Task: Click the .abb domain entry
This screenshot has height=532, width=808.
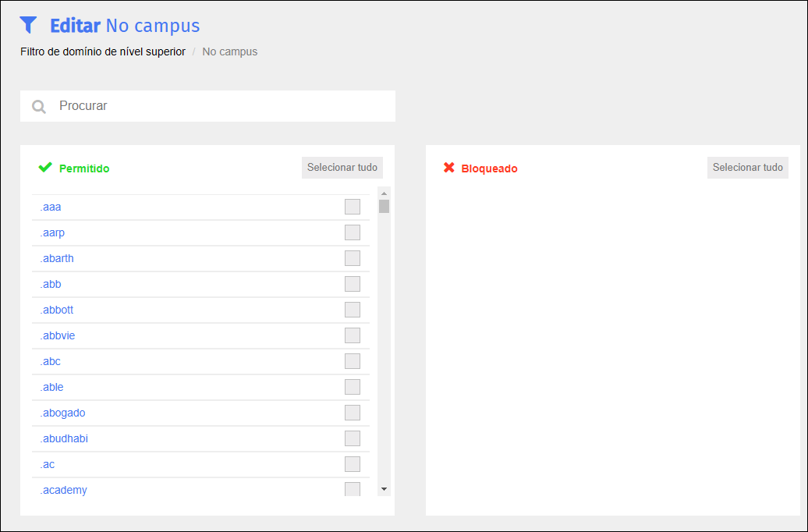Action: click(x=51, y=284)
